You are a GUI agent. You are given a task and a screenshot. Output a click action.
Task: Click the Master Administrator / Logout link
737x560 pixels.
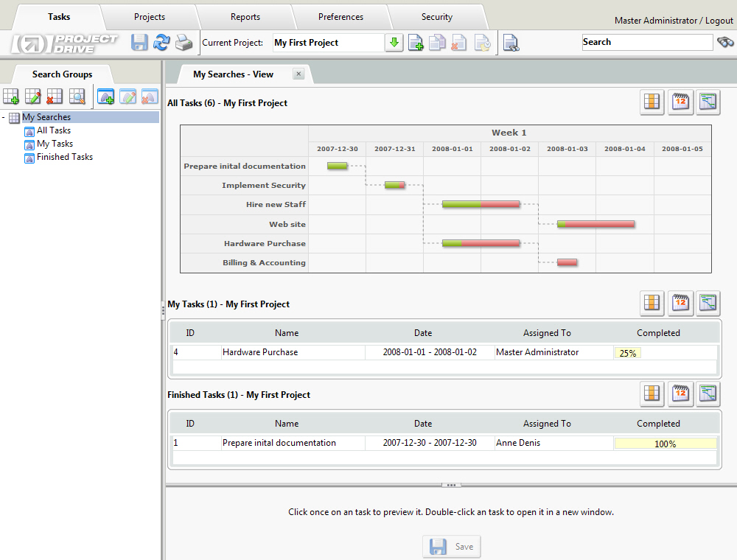point(674,20)
